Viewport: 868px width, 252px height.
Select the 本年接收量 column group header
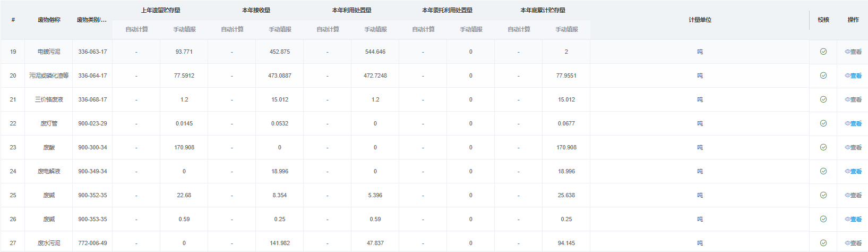(256, 10)
